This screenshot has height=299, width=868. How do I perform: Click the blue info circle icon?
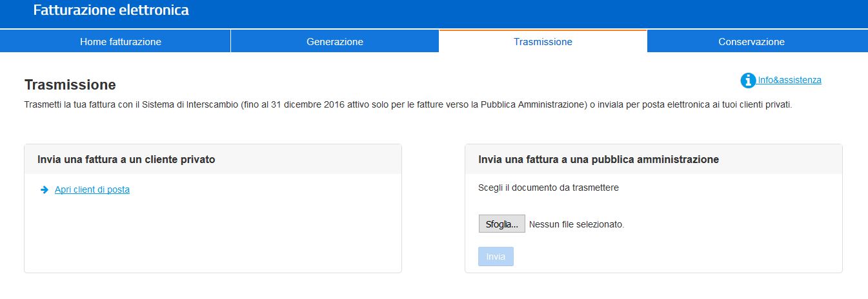coord(748,81)
